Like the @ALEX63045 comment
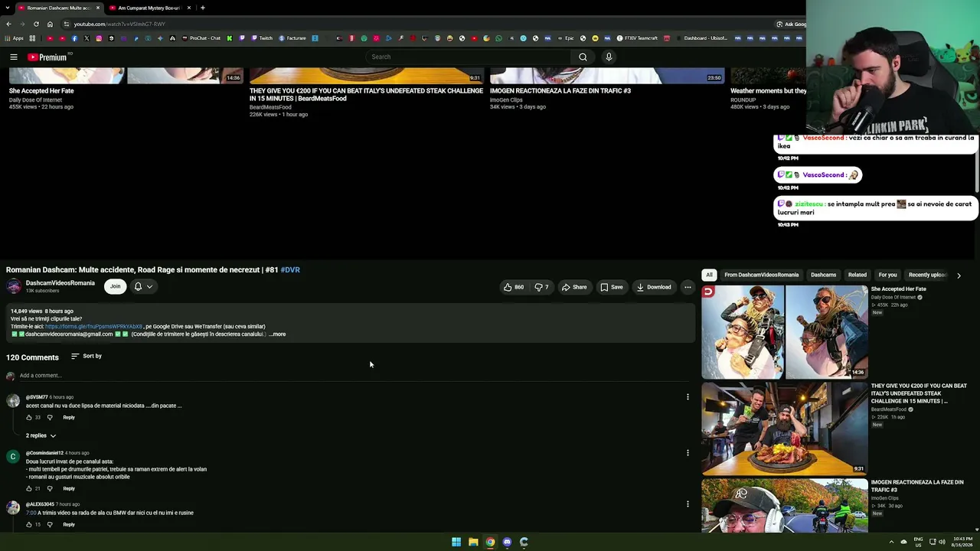The image size is (980, 551). [x=29, y=524]
